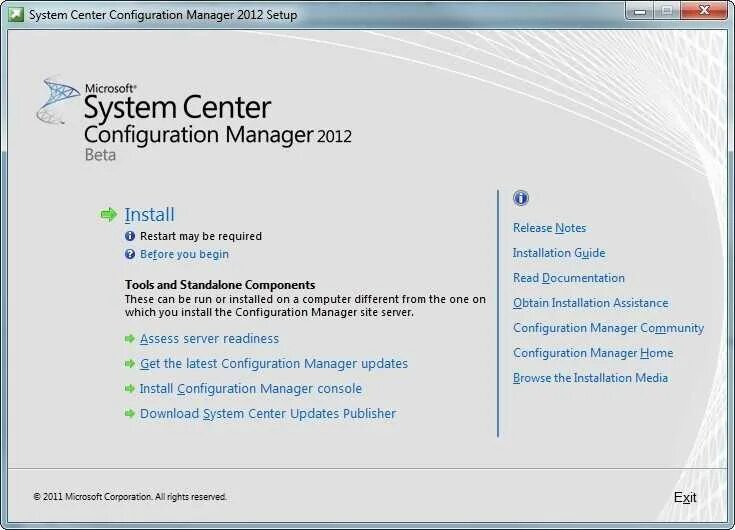Open the Installation Guide
The height and width of the screenshot is (530, 735).
click(559, 253)
